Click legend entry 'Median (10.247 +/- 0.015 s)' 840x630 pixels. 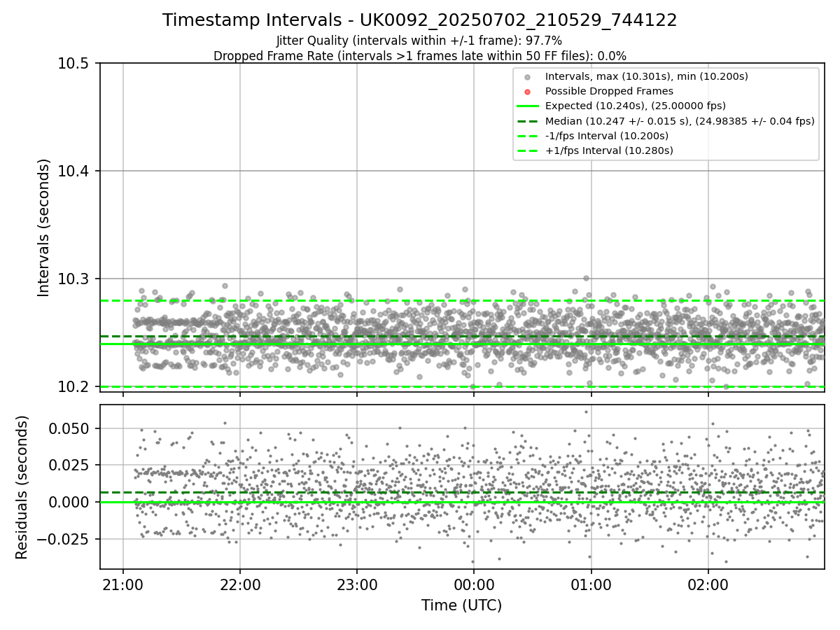[x=680, y=121]
